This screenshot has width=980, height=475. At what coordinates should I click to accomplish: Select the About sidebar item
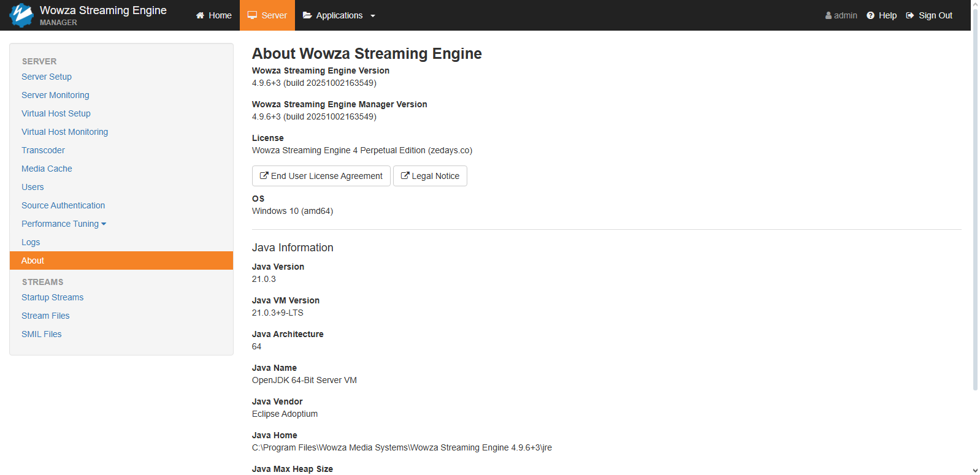click(33, 260)
